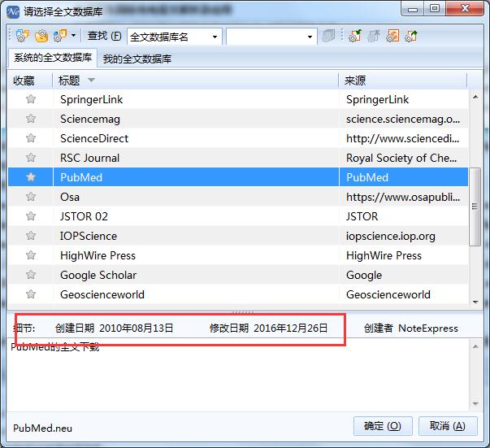Switch to 系统的全文数据库 tab

click(x=53, y=58)
